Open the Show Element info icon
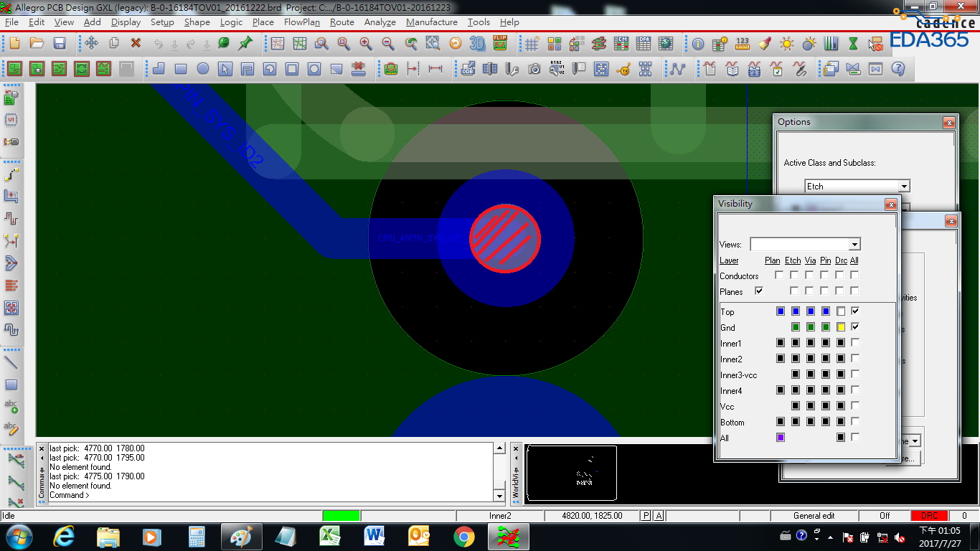The height and width of the screenshot is (551, 980). pos(697,44)
